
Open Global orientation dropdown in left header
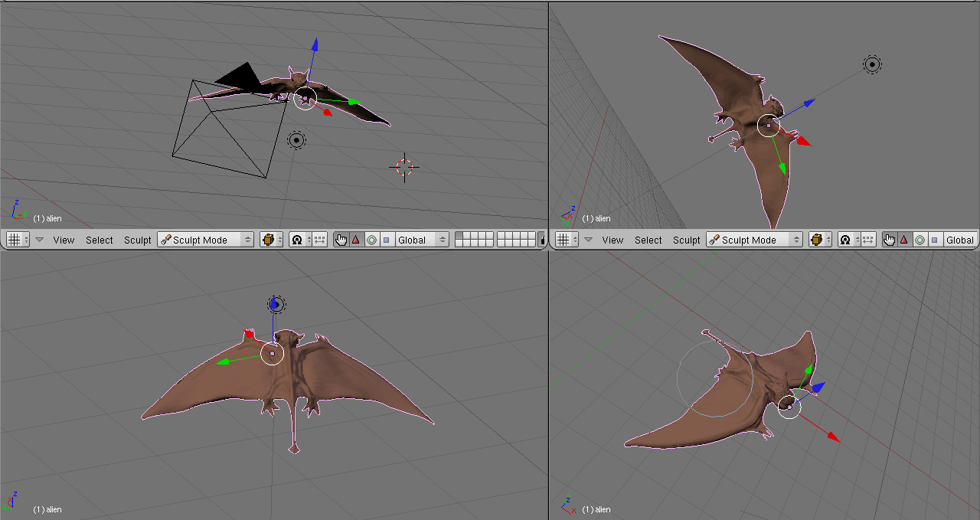pos(422,240)
